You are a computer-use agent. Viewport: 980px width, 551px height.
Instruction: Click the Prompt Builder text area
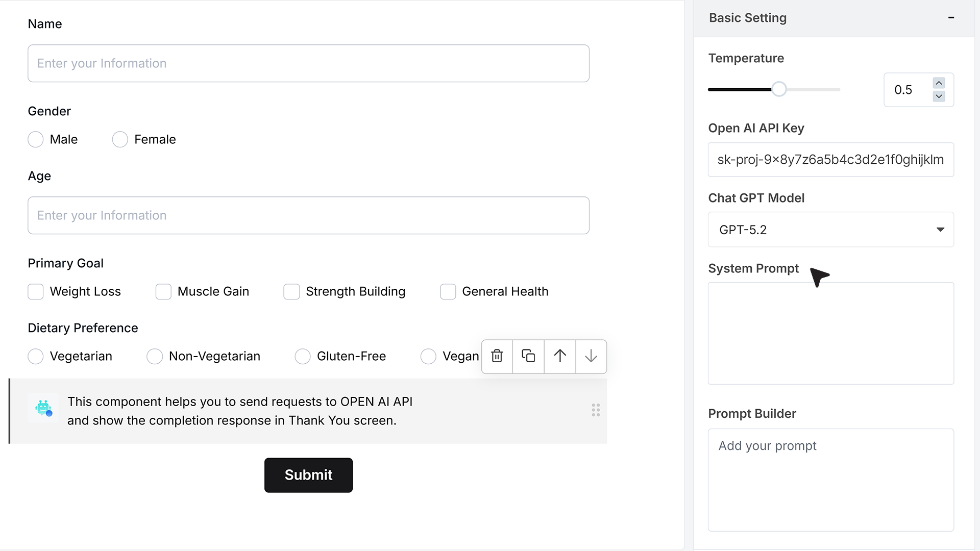830,480
